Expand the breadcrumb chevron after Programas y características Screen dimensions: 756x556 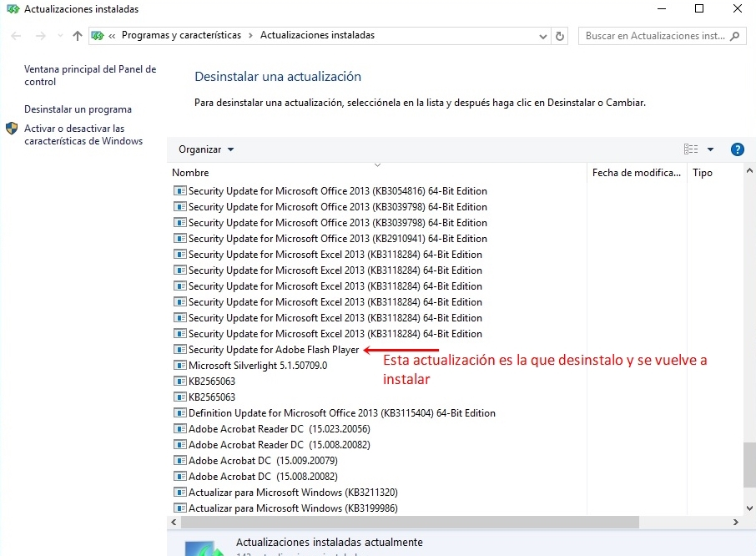click(250, 36)
